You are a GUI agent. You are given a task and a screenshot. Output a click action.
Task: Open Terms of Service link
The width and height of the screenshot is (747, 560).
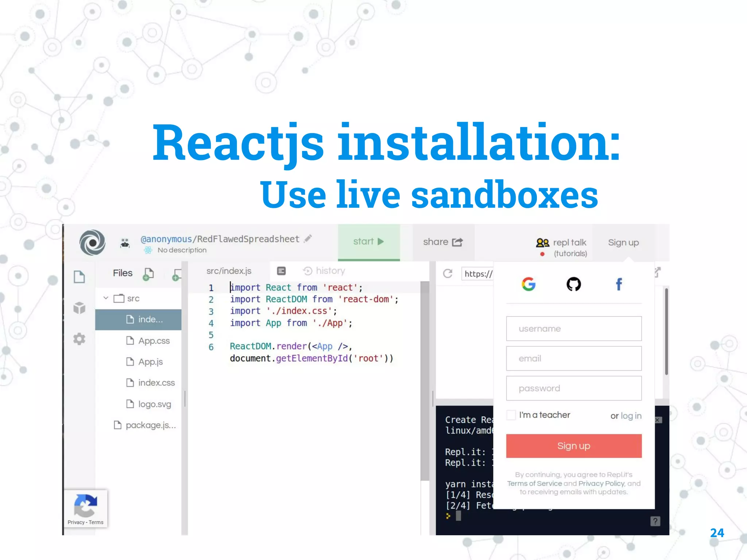coord(534,483)
